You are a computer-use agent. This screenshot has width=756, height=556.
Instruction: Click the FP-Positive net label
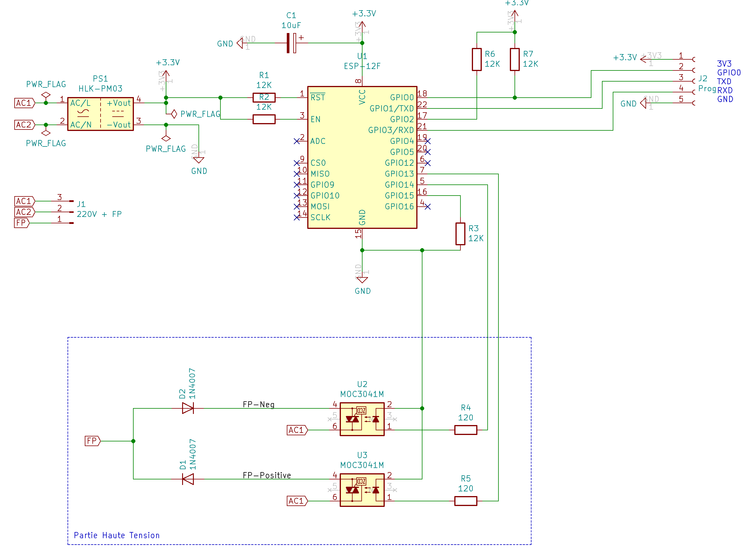click(x=267, y=475)
